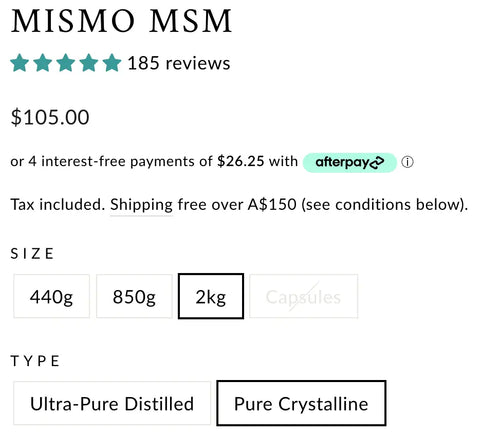Choose Ultra-Pure Distilled type
Viewport: 480px width, 434px height.
pyautogui.click(x=112, y=403)
